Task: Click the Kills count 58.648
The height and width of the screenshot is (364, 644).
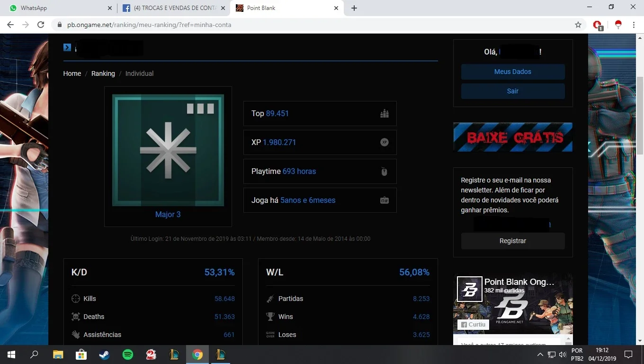Action: (x=224, y=299)
